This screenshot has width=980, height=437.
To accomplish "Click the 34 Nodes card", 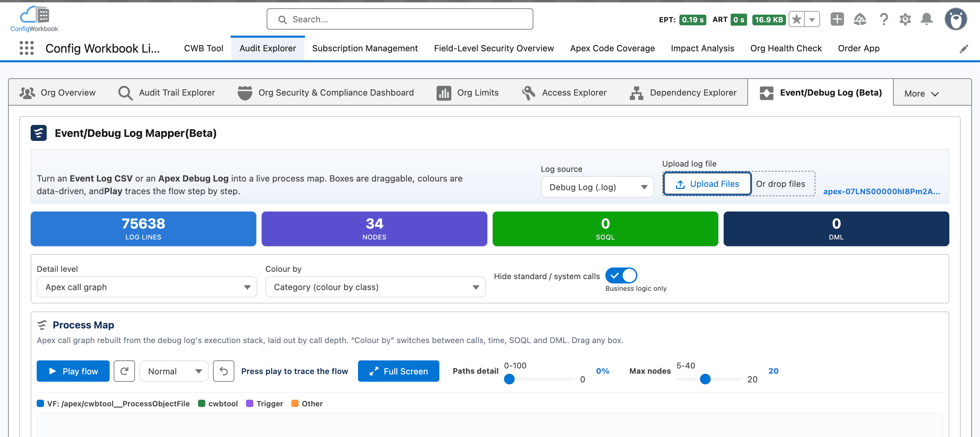I will pos(374,229).
